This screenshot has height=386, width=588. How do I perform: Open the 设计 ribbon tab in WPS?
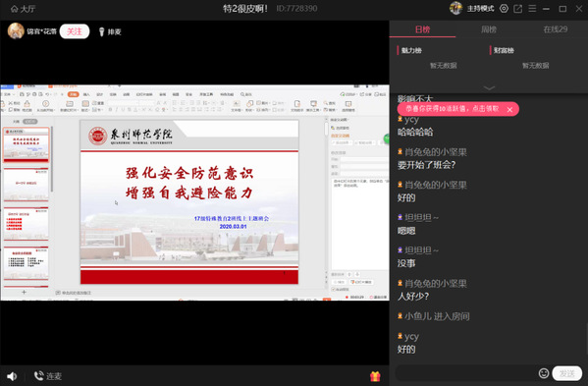click(x=100, y=94)
